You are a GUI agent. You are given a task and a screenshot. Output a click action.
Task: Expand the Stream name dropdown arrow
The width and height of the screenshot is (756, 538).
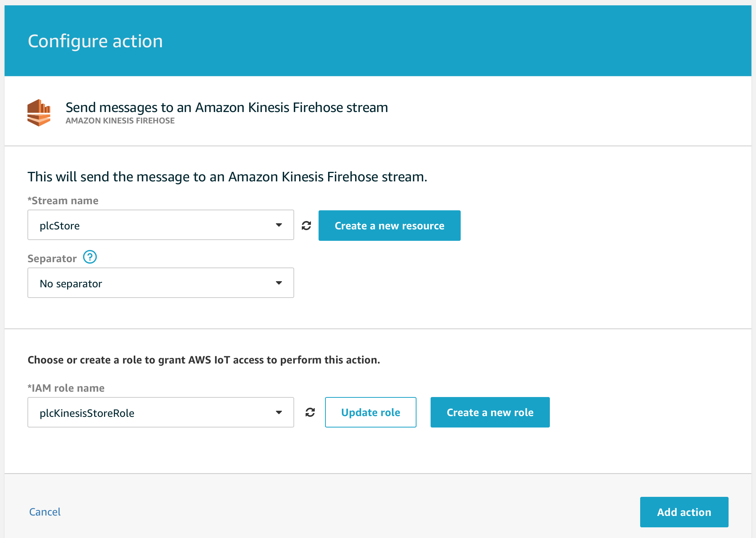tap(279, 225)
